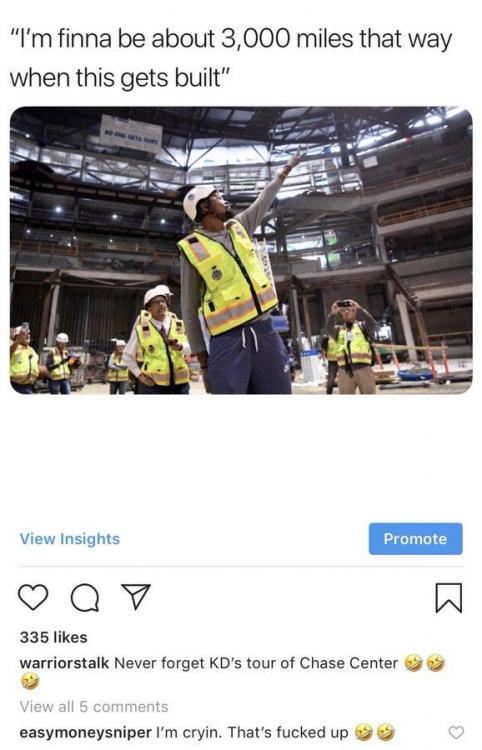Viewport: 482px width, 750px height.
Task: Like the post with the heart icon
Action: coord(33,597)
